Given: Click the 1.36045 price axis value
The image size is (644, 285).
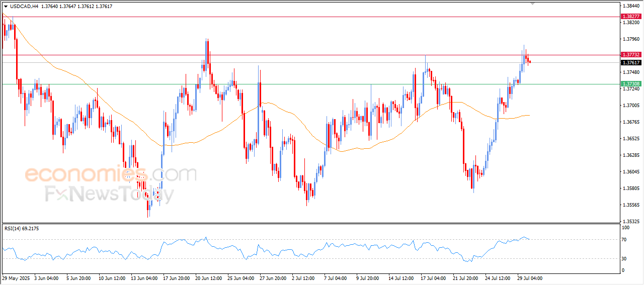Looking at the screenshot, I should (x=631, y=172).
